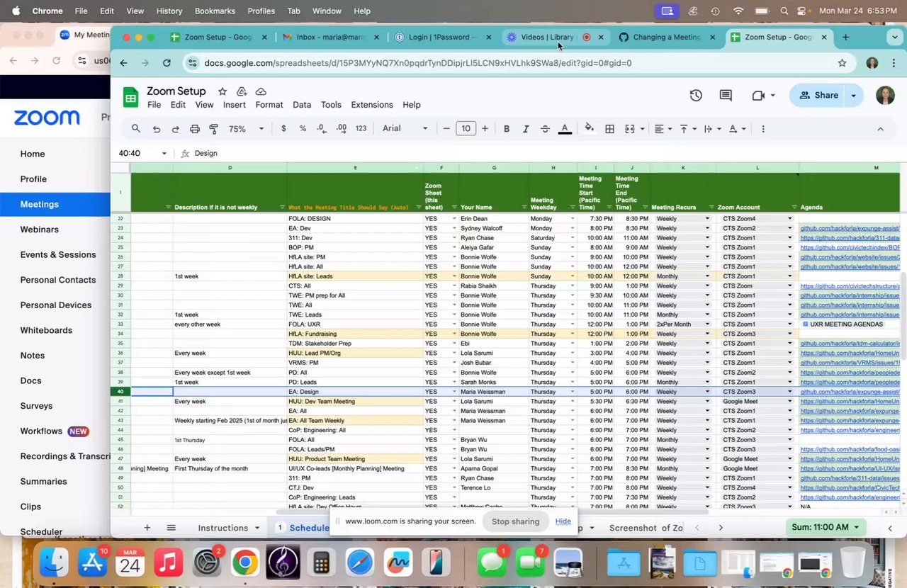907x588 pixels.
Task: Open the Extensions menu in Sheets
Action: point(372,105)
